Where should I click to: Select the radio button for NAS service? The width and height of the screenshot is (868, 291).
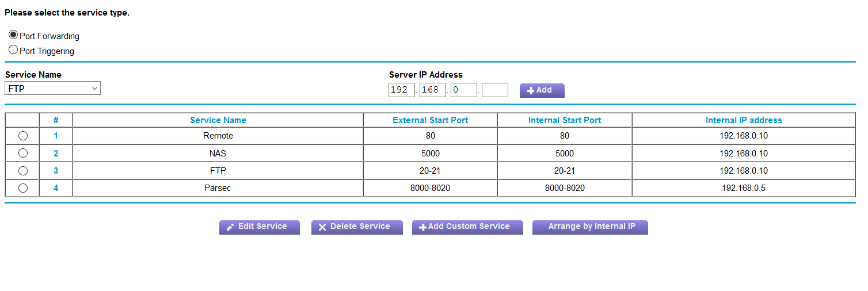click(x=22, y=154)
